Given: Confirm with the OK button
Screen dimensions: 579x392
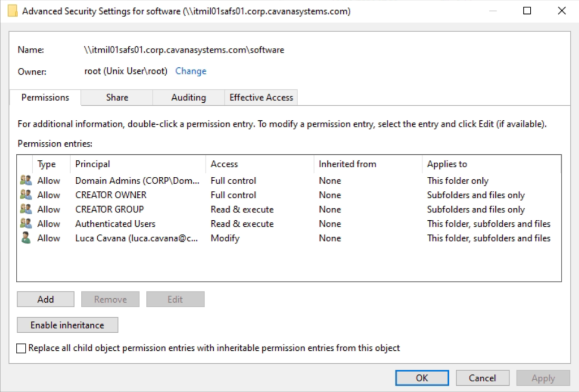Looking at the screenshot, I should click(x=422, y=378).
